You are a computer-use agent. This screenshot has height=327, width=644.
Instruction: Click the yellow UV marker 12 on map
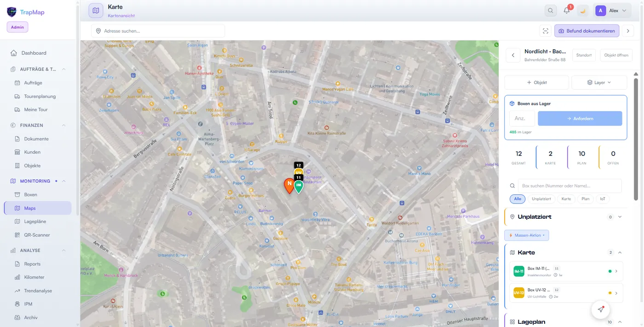click(299, 169)
